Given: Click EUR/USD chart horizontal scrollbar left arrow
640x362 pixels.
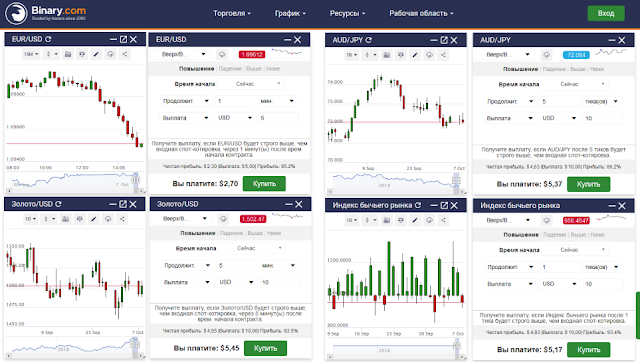Looking at the screenshot, I should tap(9, 191).
